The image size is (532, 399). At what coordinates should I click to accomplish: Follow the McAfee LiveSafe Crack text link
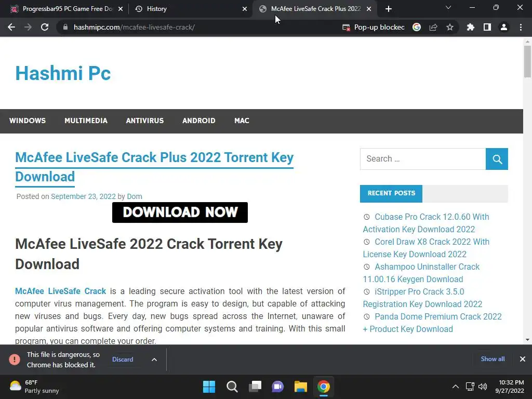[60, 291]
